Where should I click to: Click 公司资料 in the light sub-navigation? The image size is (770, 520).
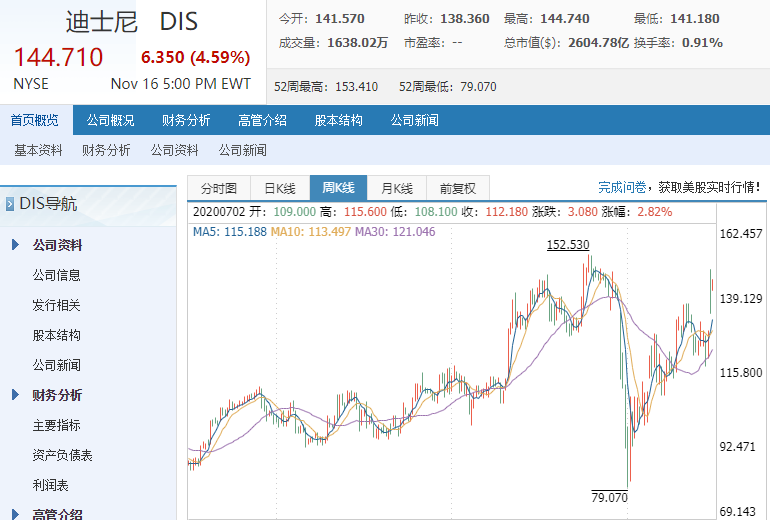tap(174, 150)
